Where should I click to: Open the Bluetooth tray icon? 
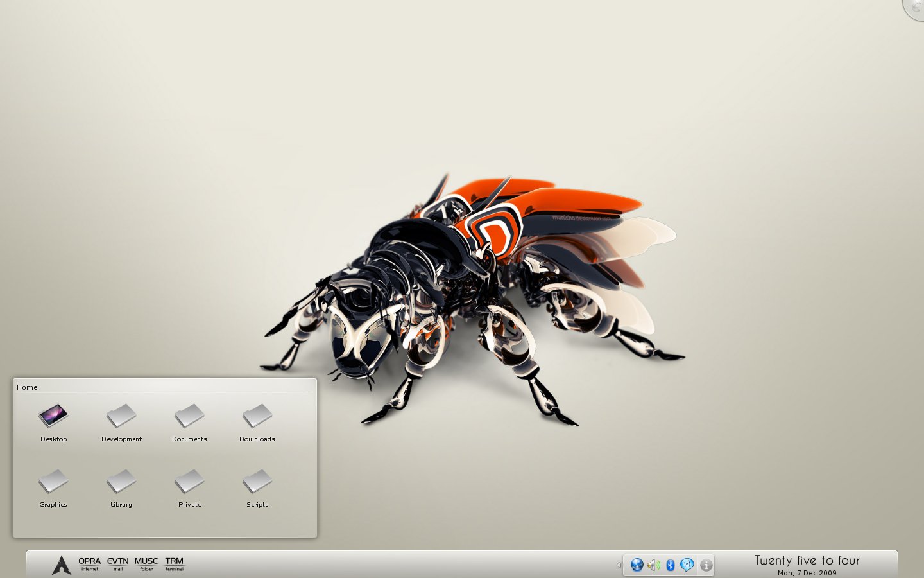click(x=671, y=565)
